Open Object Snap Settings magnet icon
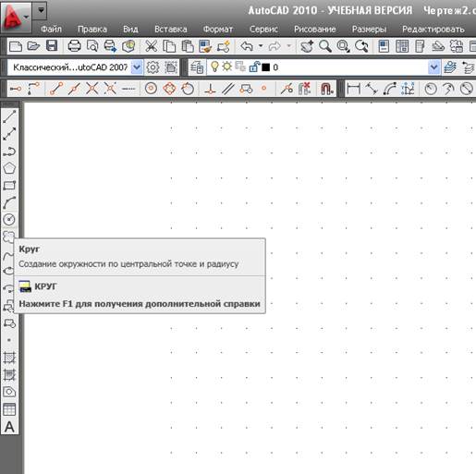The height and width of the screenshot is (474, 476). click(x=326, y=89)
